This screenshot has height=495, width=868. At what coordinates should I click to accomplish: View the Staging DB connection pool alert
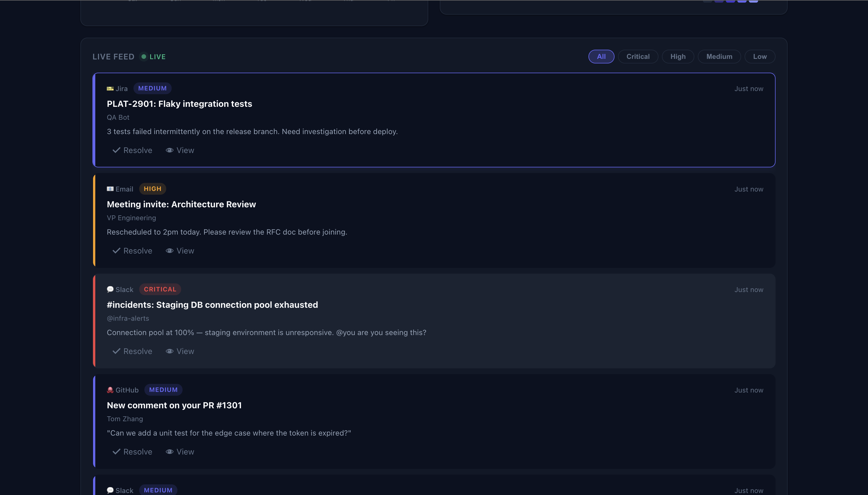[x=180, y=351]
